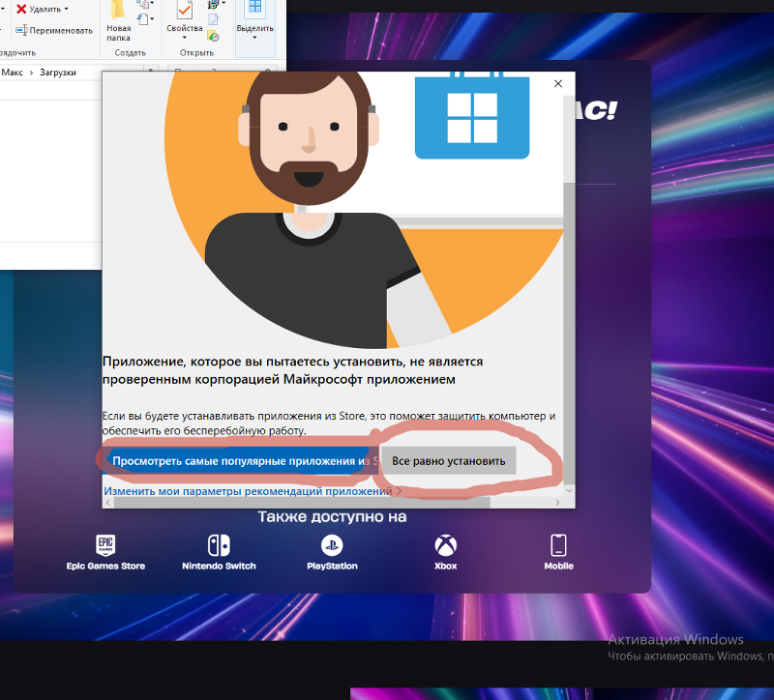Click the 'Все равно установить' button
Image resolution: width=774 pixels, height=700 pixels.
[x=448, y=461]
